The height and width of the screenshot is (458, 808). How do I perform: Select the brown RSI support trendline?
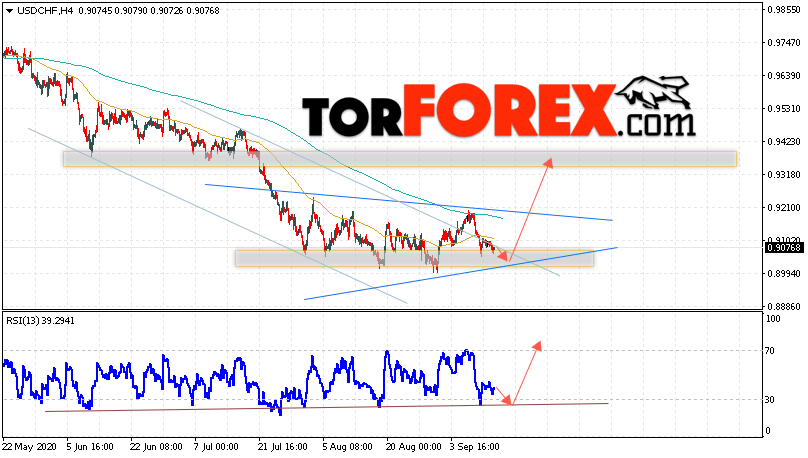point(327,407)
